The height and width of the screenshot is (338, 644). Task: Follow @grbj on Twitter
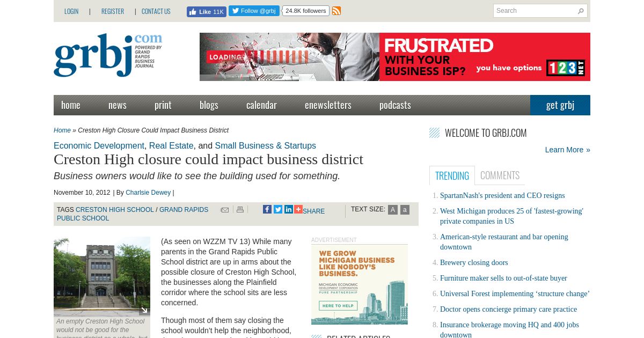[254, 11]
